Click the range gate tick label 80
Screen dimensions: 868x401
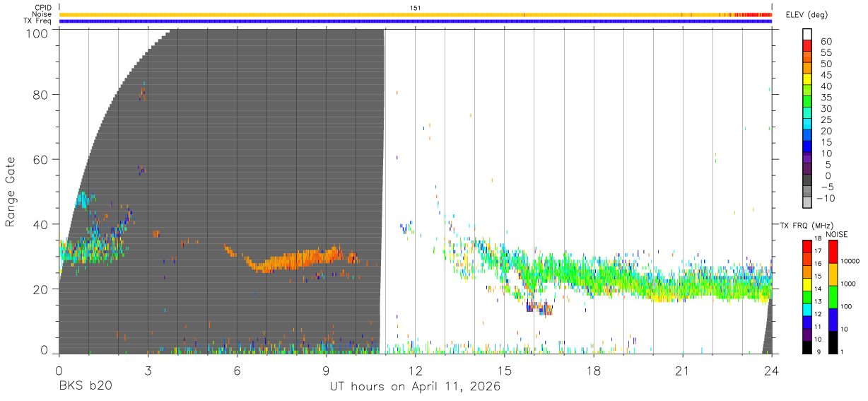(40, 95)
